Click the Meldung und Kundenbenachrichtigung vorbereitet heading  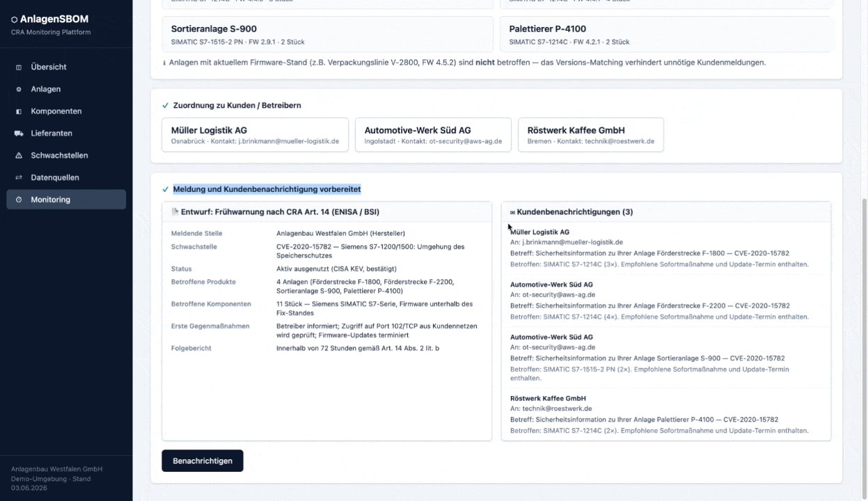[267, 189]
